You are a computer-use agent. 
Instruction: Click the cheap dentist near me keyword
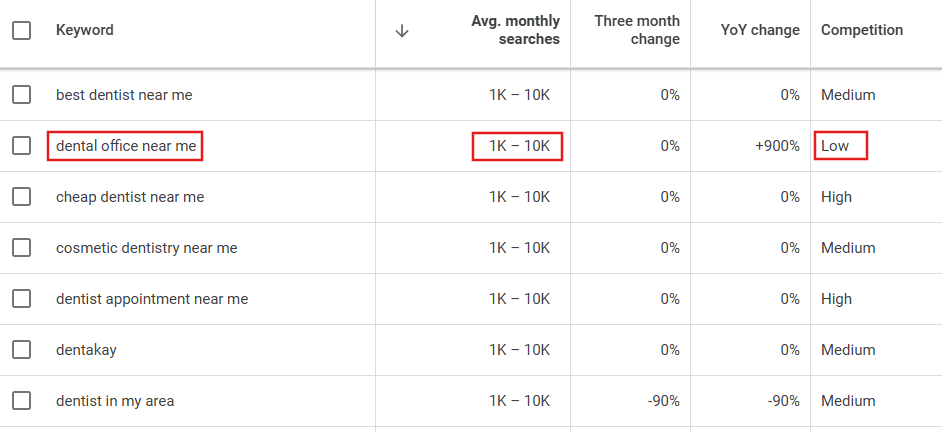pyautogui.click(x=130, y=197)
